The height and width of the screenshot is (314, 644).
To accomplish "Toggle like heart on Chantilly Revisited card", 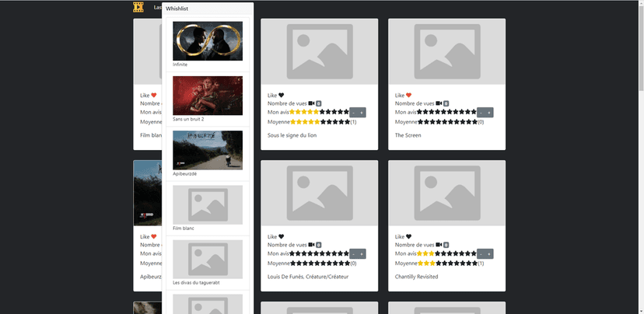I will [408, 236].
